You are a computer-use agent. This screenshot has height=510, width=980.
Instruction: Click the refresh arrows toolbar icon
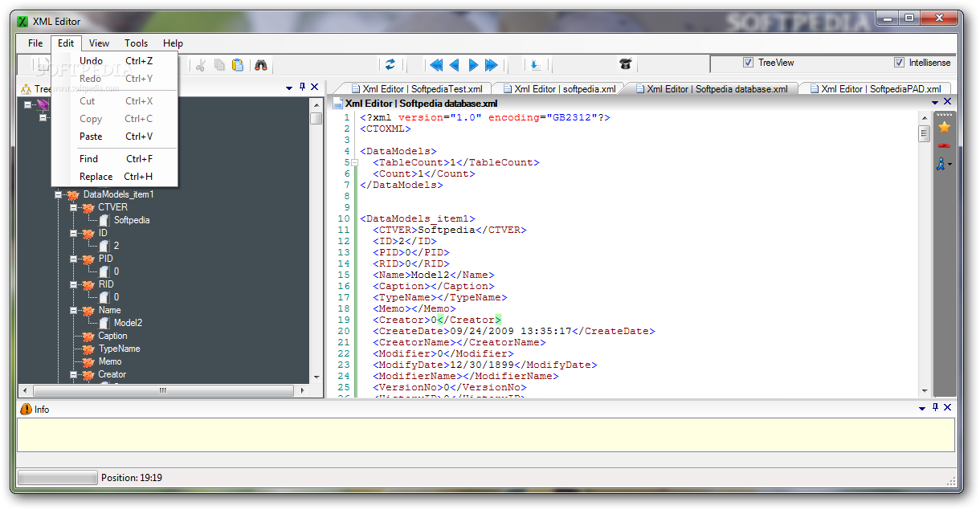(390, 64)
